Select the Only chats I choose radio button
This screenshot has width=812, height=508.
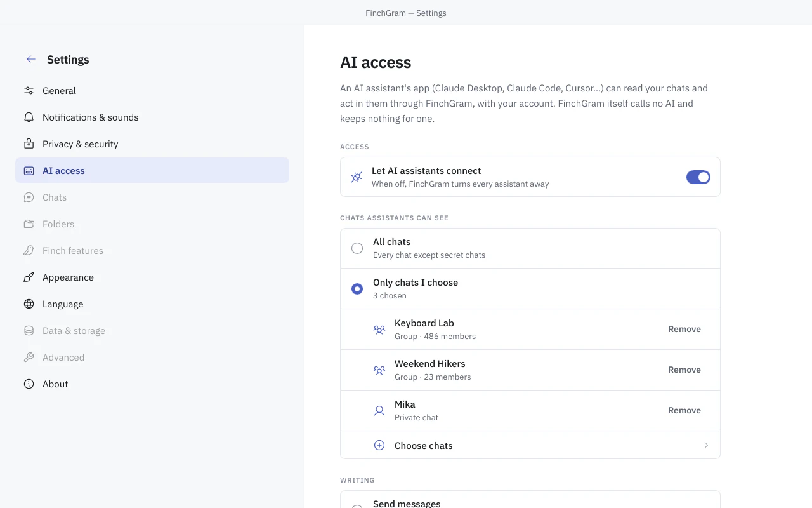357,289
